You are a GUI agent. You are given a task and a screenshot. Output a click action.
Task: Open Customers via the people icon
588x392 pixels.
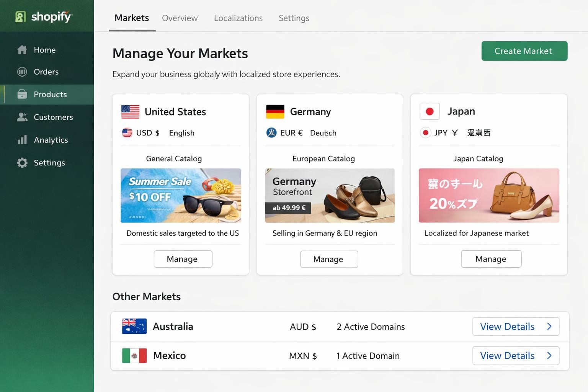point(22,117)
